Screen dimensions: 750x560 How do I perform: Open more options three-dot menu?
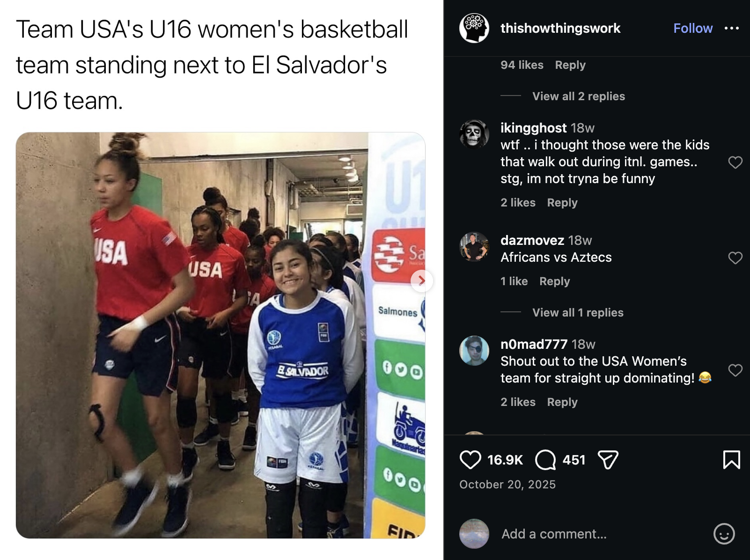[x=731, y=28]
